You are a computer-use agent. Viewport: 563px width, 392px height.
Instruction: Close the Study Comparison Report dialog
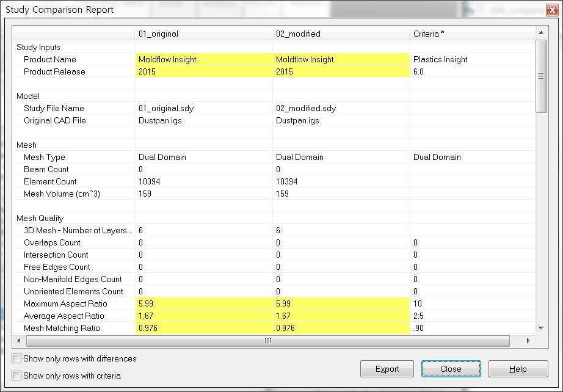(552, 10)
